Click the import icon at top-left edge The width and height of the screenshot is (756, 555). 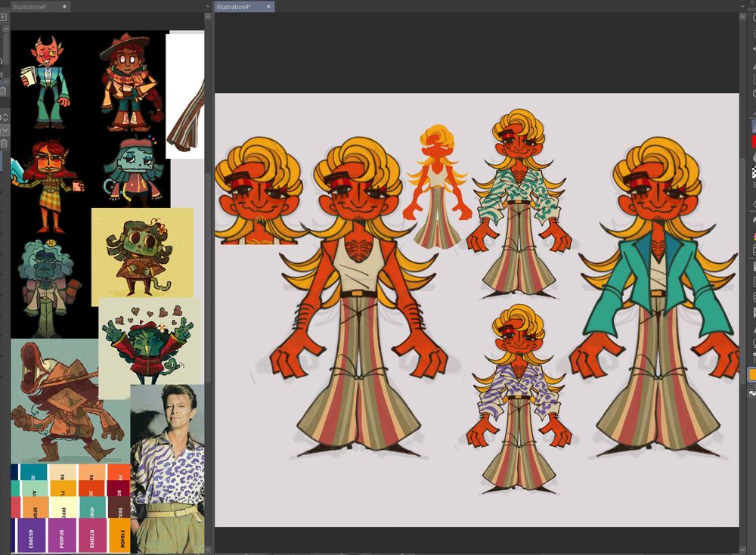coord(3,17)
